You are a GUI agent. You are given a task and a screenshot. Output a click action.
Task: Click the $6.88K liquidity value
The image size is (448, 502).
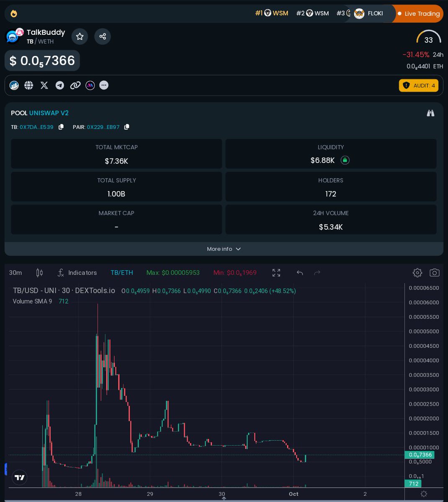click(322, 160)
